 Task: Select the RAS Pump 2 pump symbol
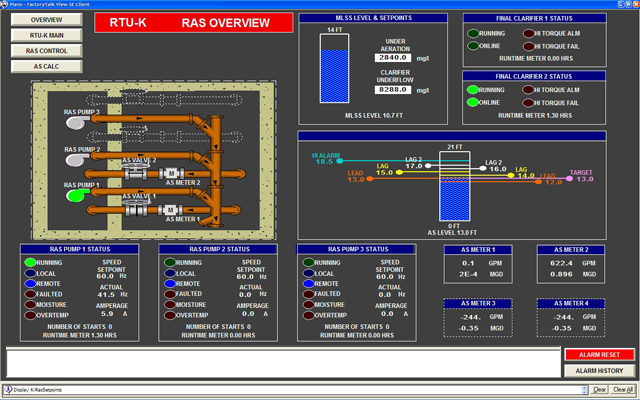[x=74, y=158]
